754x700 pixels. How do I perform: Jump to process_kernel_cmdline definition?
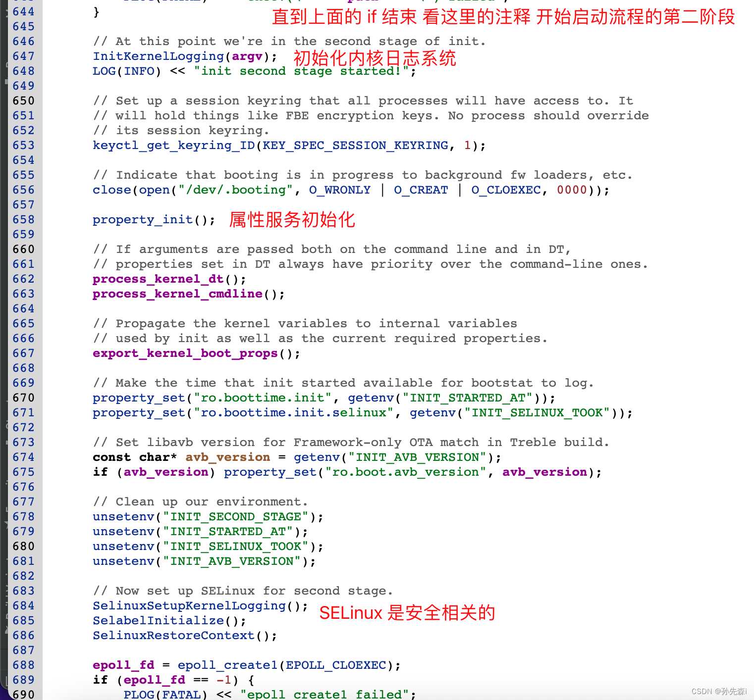[177, 294]
